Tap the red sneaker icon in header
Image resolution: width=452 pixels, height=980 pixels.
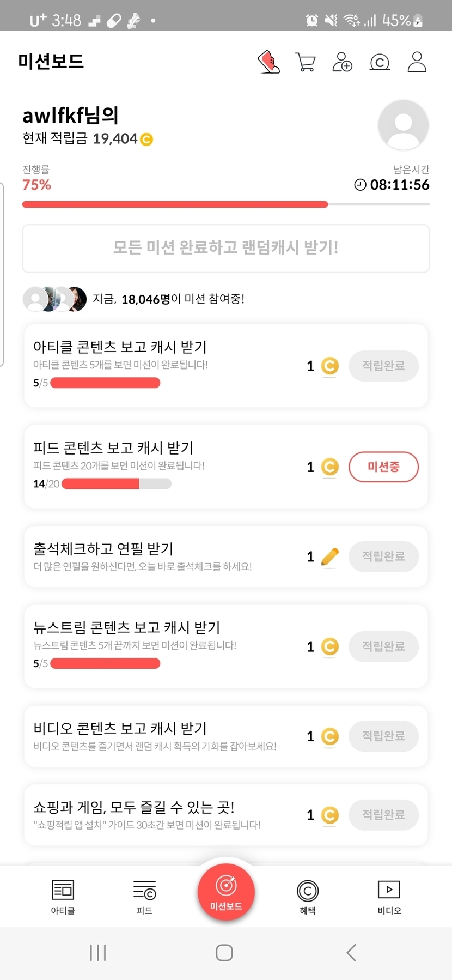[x=268, y=62]
